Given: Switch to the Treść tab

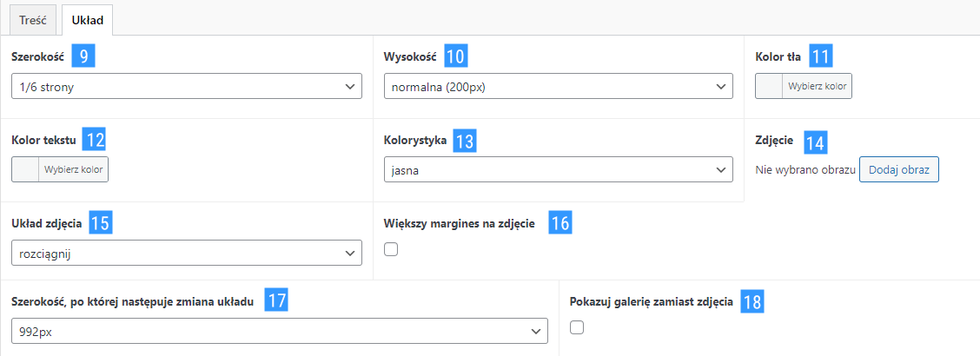Looking at the screenshot, I should click(33, 20).
